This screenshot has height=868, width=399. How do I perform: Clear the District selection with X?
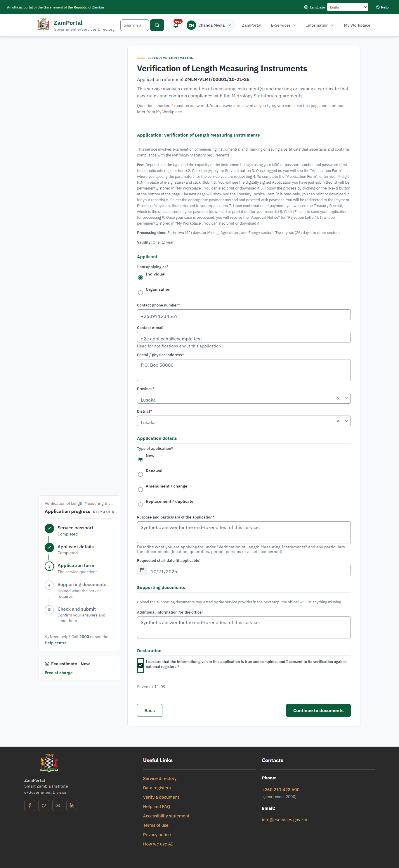click(338, 421)
